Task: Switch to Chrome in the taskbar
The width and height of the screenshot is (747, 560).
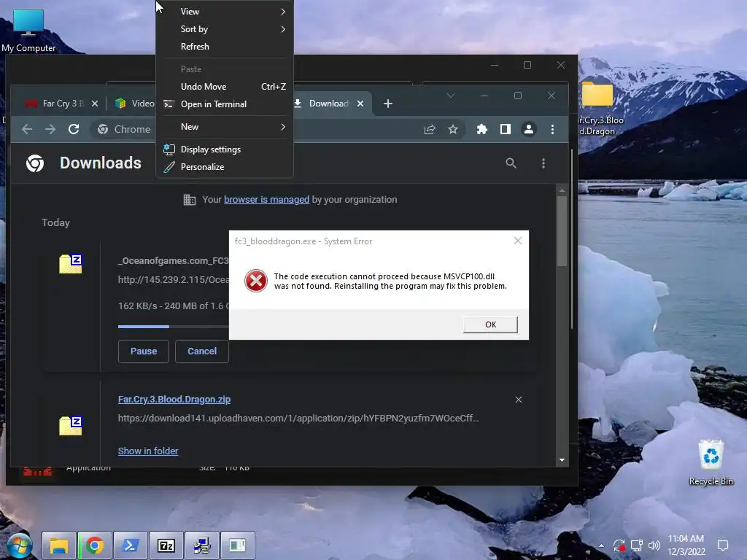Action: 95,545
